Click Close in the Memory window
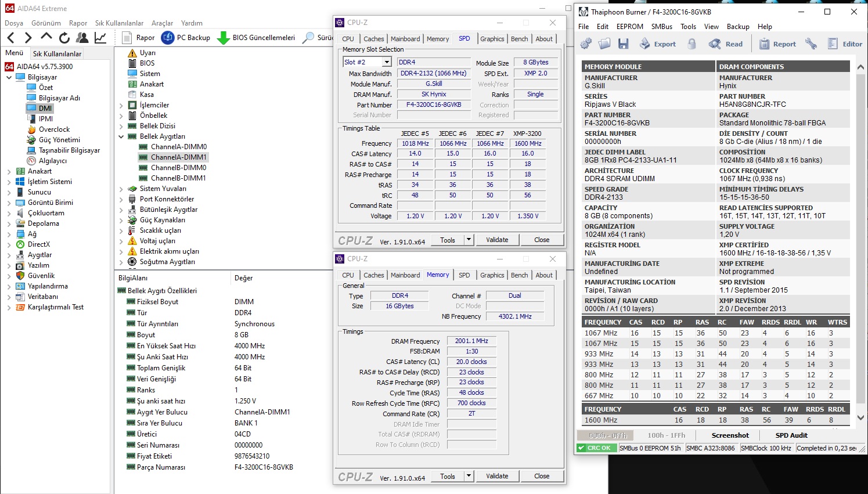 point(542,476)
